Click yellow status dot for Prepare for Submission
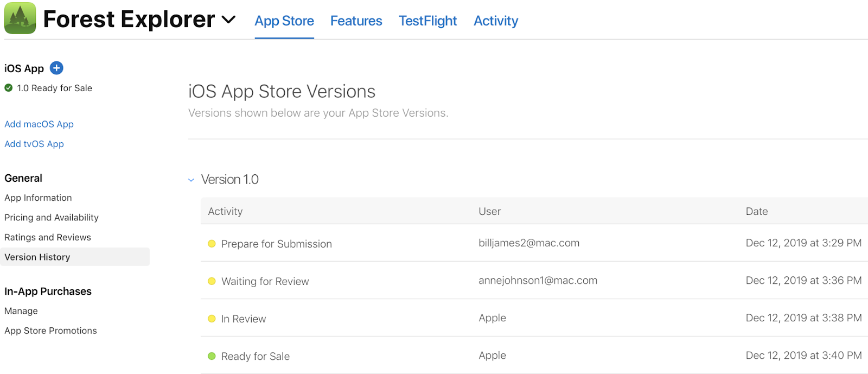 click(x=212, y=244)
